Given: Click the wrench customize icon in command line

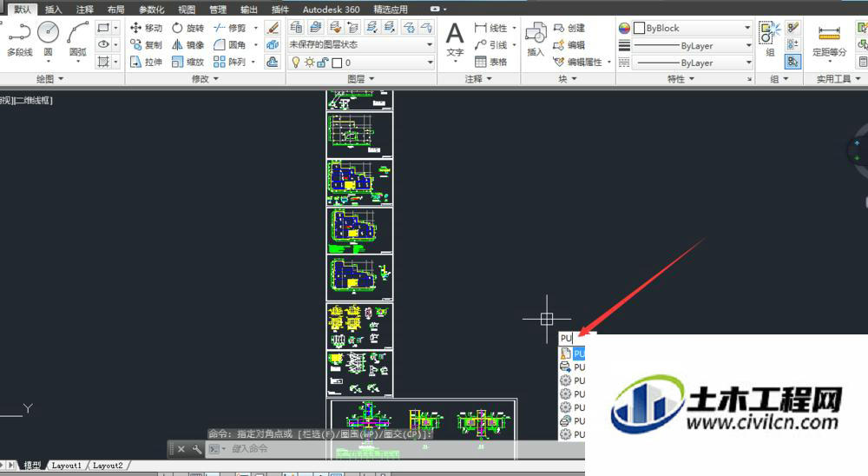Looking at the screenshot, I should 196,449.
